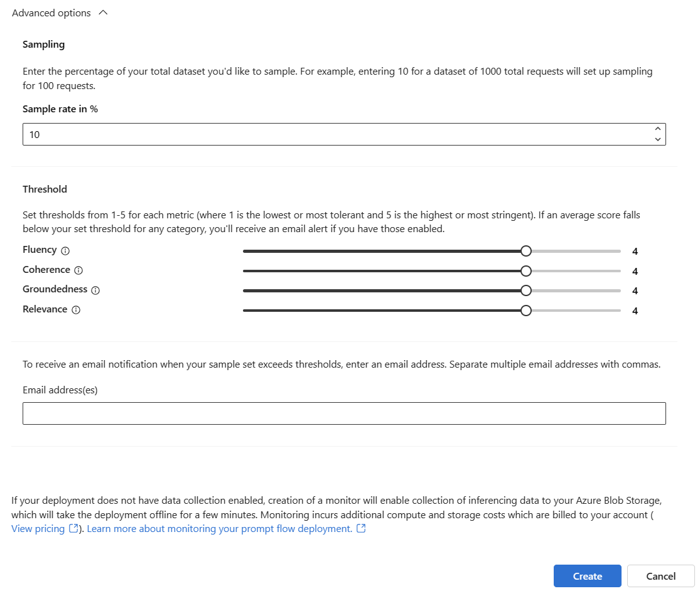Click the Relevance info icon
Image resolution: width=700 pixels, height=596 pixels.
pos(76,310)
